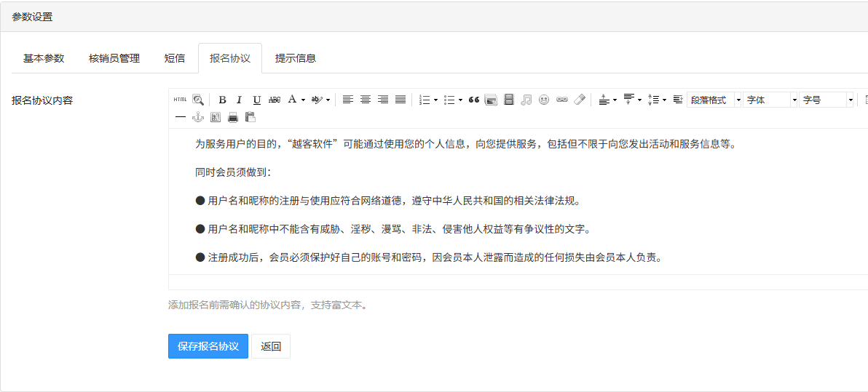This screenshot has width=868, height=392.
Task: Insert an anchor
Action: click(197, 117)
